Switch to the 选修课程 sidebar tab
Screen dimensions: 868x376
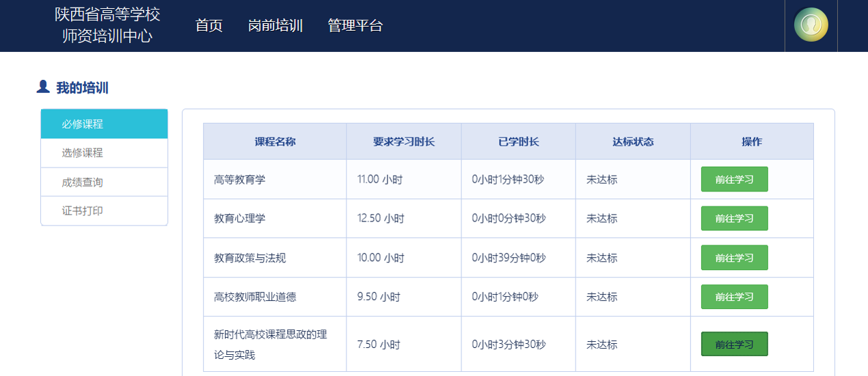[x=104, y=153]
